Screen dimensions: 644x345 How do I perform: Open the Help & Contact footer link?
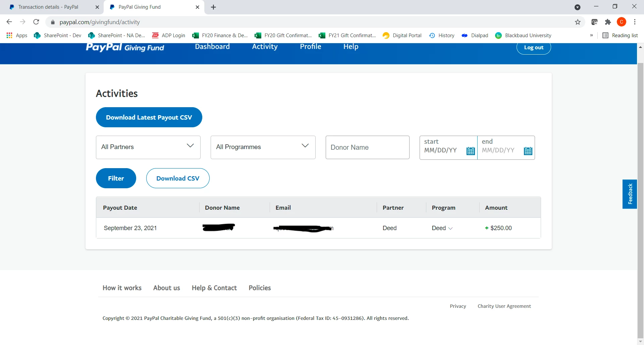[214, 288]
